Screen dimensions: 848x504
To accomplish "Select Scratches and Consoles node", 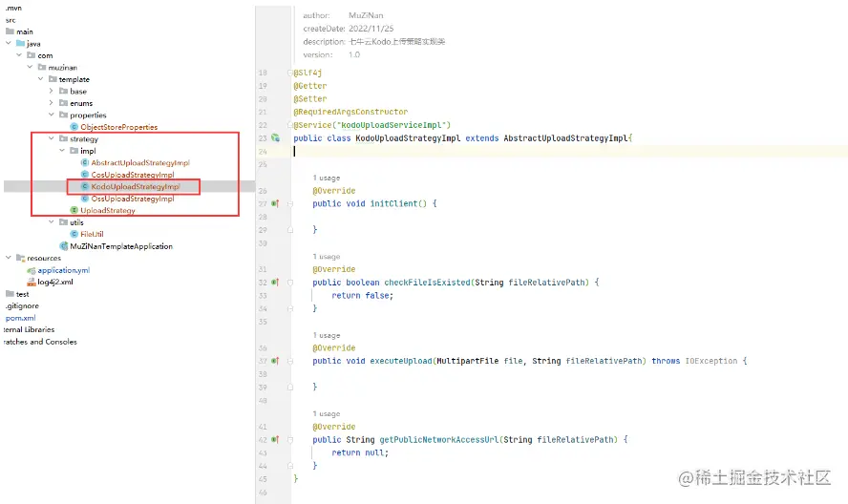I will pos(40,341).
